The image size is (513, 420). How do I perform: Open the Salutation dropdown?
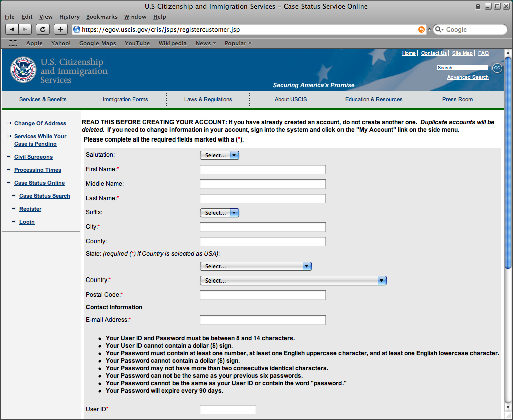click(x=219, y=155)
